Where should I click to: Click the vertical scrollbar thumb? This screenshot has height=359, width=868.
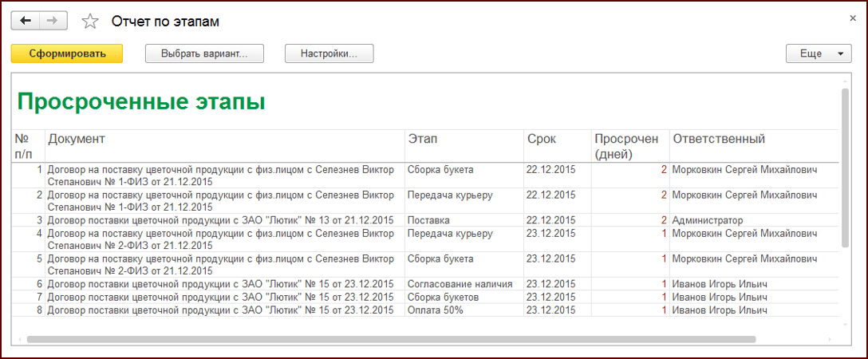[845, 168]
